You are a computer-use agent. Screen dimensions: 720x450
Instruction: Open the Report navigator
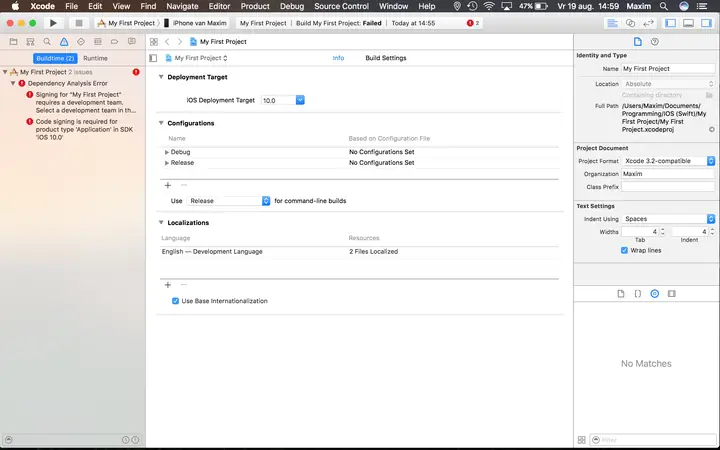pyautogui.click(x=132, y=42)
